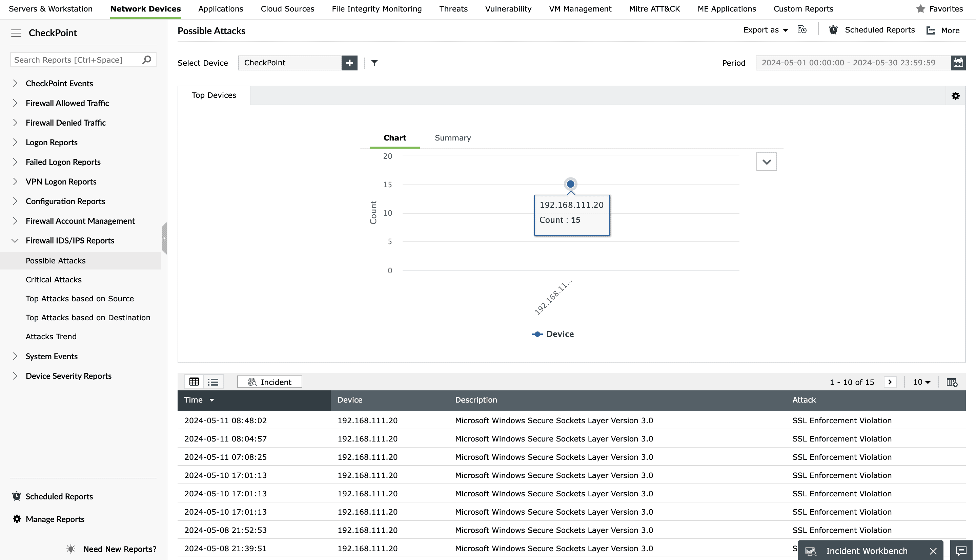Click the add/remove columns icon
Screen dimensions: 976x560
[x=952, y=382]
